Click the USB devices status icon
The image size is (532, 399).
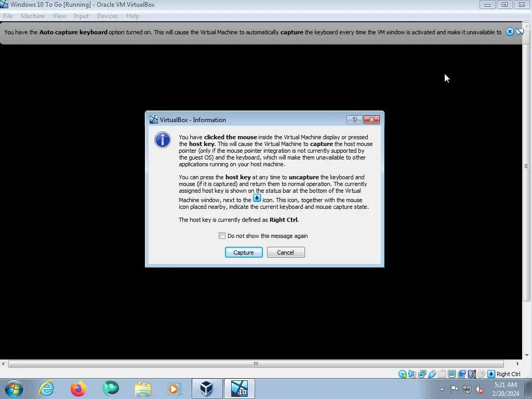[432, 374]
